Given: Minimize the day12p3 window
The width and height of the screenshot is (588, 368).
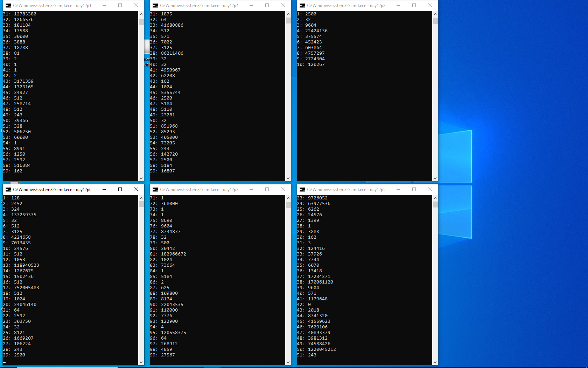Looking at the screenshot, I should [x=251, y=190].
